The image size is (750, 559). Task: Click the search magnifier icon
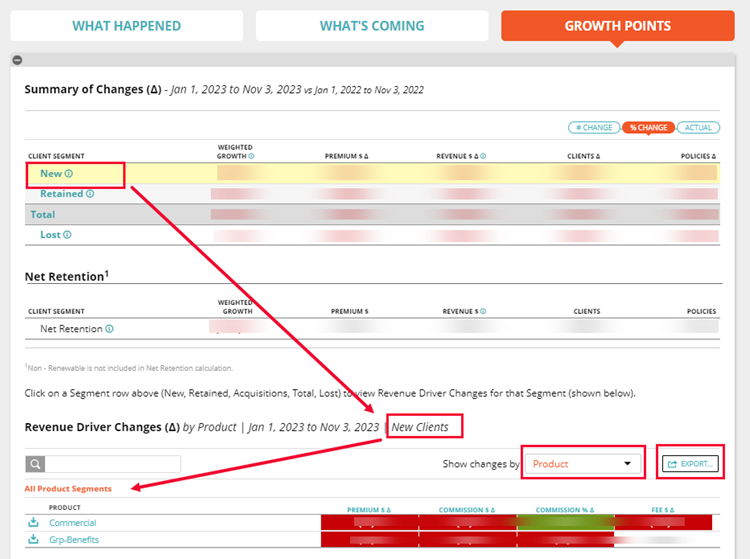coord(35,464)
